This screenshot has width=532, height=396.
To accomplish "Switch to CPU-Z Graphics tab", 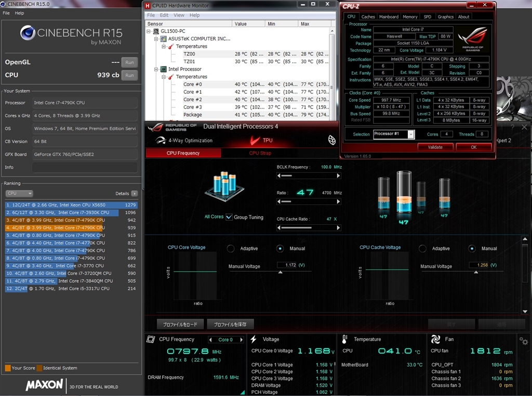I will click(x=445, y=17).
